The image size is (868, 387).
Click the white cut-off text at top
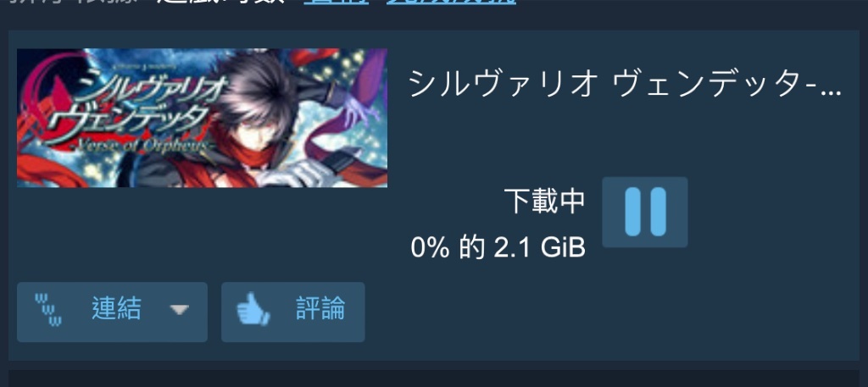[x=227, y=3]
